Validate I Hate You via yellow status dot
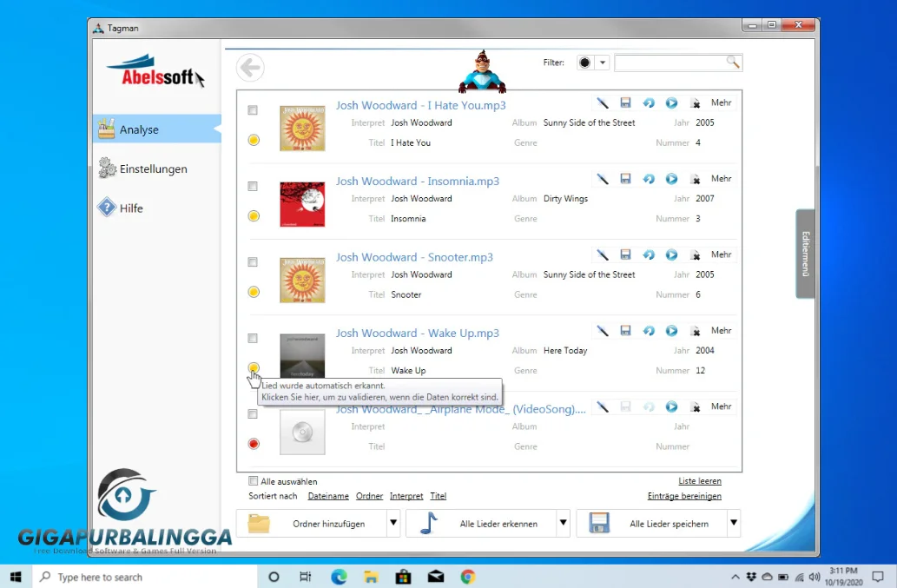The height and width of the screenshot is (588, 897). [254, 140]
